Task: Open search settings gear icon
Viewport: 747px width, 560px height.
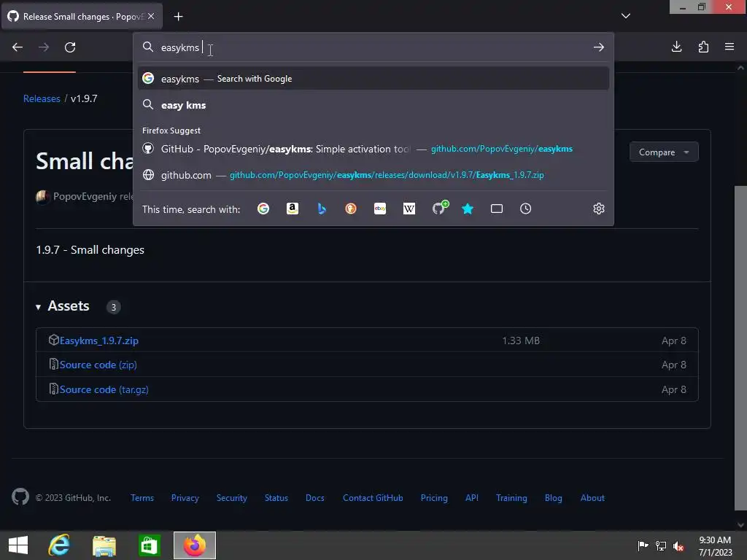Action: pyautogui.click(x=599, y=209)
